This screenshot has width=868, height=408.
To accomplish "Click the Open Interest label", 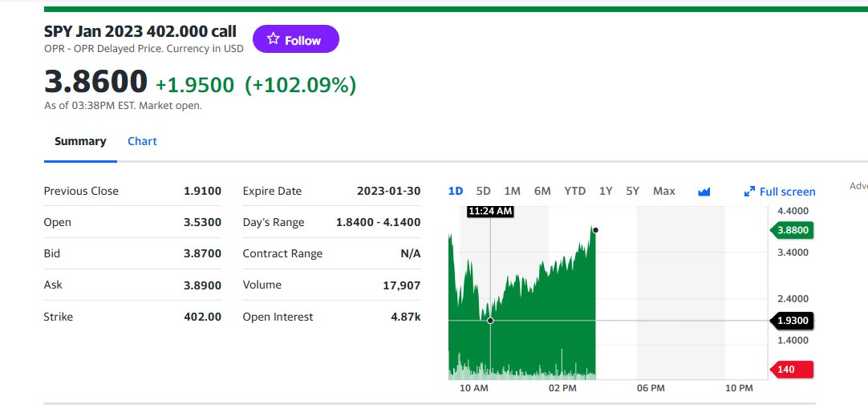I will [x=278, y=317].
